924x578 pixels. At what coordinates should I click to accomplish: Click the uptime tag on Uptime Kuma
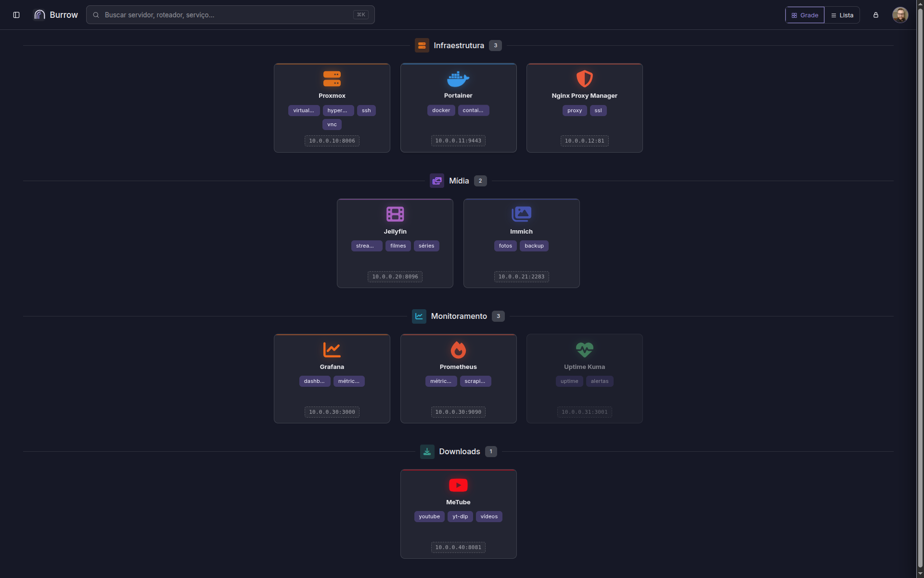569,381
